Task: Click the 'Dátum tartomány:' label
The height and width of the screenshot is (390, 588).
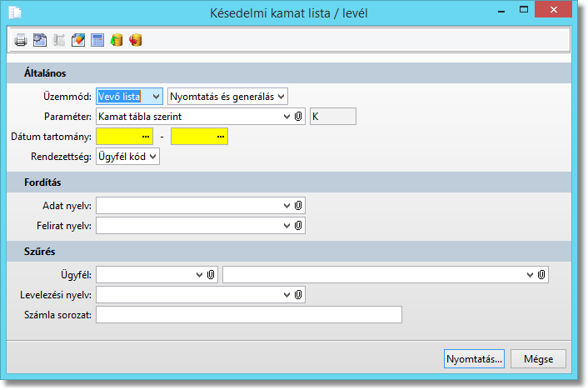Action: [x=51, y=137]
